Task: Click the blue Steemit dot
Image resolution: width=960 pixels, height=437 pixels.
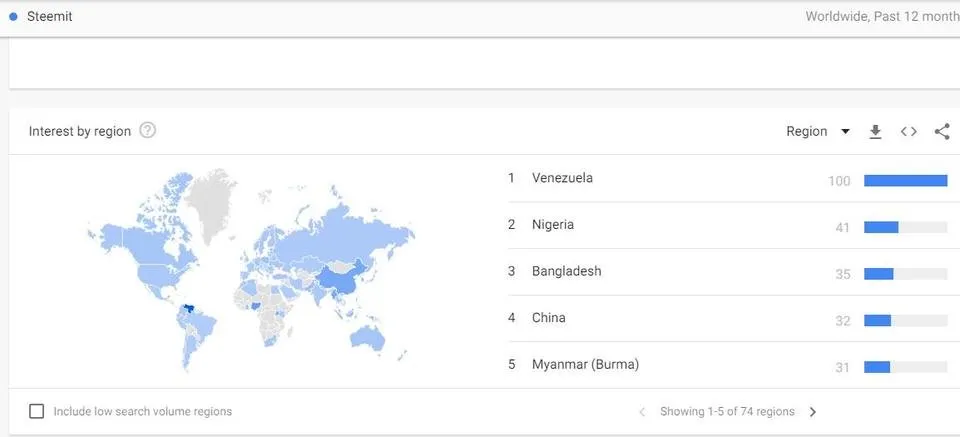Action: 13,17
